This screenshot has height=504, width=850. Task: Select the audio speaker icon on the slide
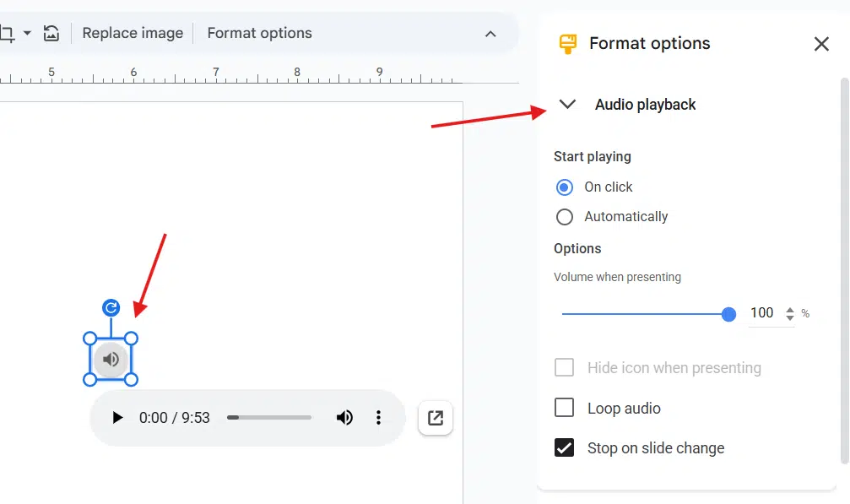(x=111, y=359)
